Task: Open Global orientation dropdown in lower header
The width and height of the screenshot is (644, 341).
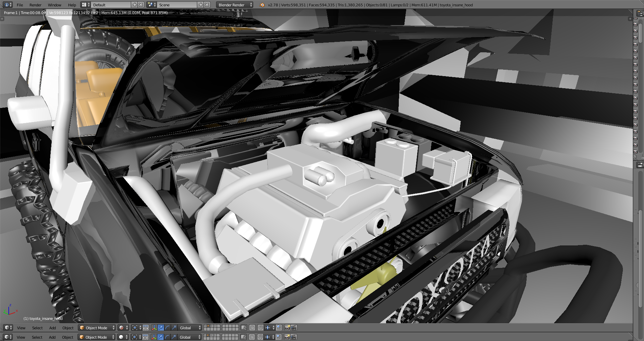Action: [189, 337]
